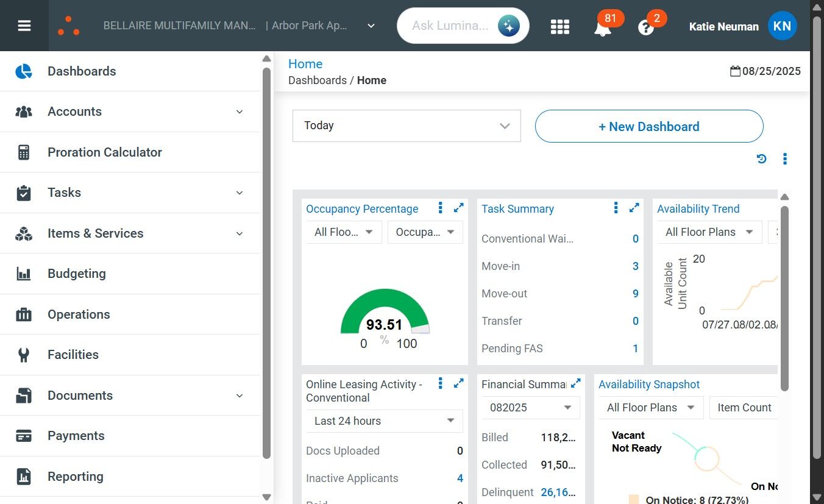Click the sidebar vertical scrollbar
Screen dimensions: 824x504
266,262
